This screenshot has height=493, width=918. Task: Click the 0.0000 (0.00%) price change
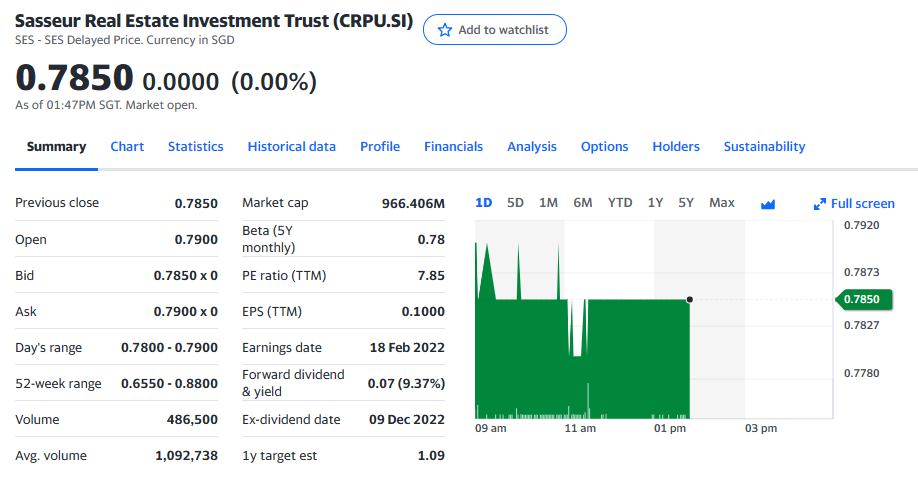click(230, 82)
